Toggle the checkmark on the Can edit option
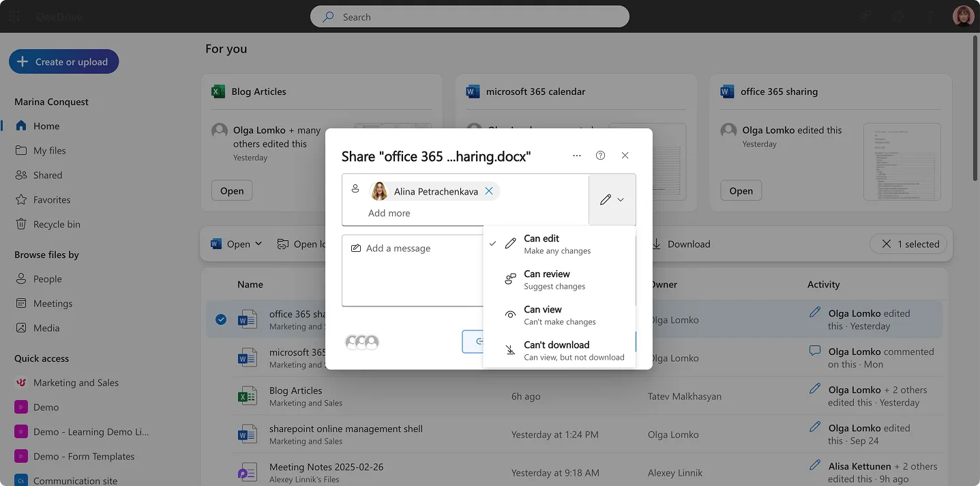The image size is (980, 486). (492, 243)
